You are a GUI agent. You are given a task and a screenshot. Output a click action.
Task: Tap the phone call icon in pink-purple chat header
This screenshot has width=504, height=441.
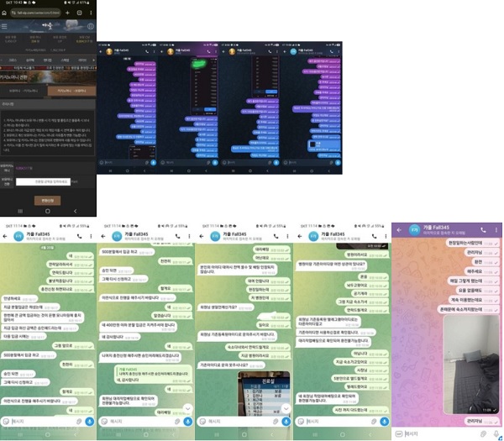483,230
